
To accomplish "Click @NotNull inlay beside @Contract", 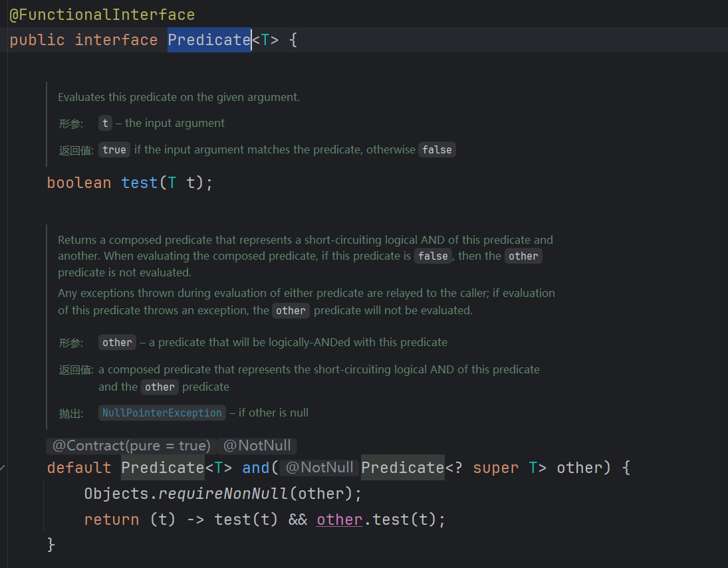I will click(257, 446).
